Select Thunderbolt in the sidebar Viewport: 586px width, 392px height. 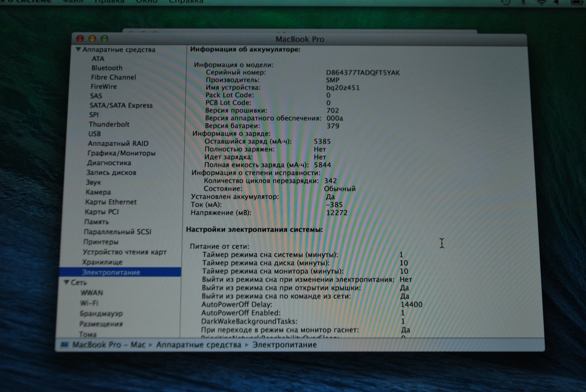coord(109,124)
